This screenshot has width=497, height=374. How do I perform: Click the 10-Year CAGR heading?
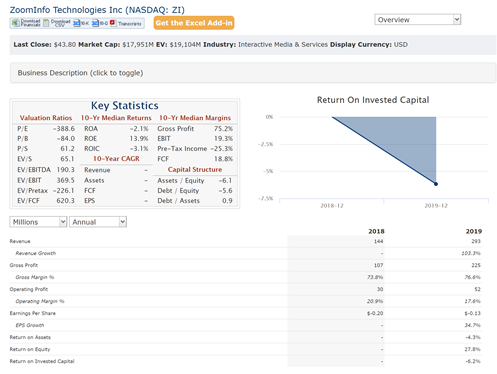(116, 159)
